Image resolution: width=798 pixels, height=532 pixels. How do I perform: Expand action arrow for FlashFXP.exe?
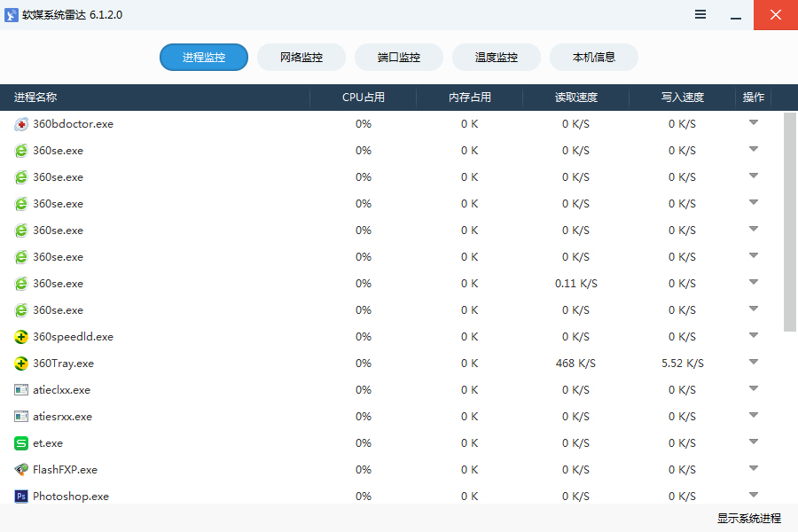pos(754,469)
